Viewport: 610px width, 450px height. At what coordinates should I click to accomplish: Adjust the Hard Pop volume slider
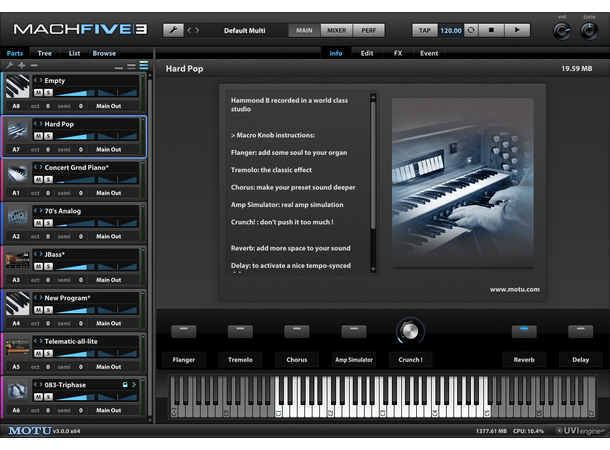point(75,136)
